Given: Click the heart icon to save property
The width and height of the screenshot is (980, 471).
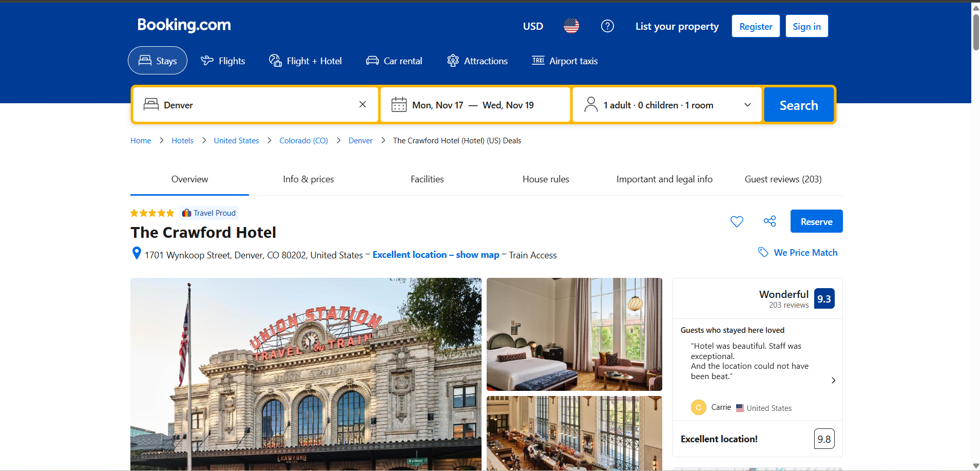Looking at the screenshot, I should [737, 221].
